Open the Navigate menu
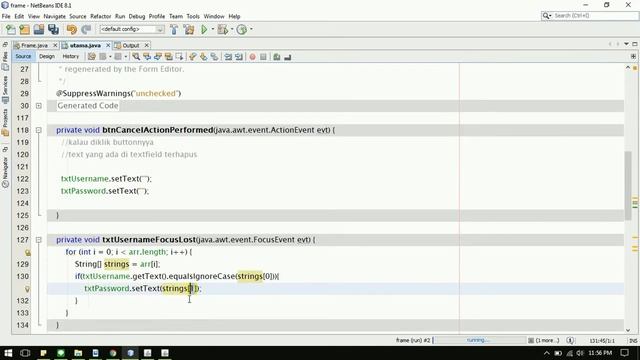 tap(55, 16)
